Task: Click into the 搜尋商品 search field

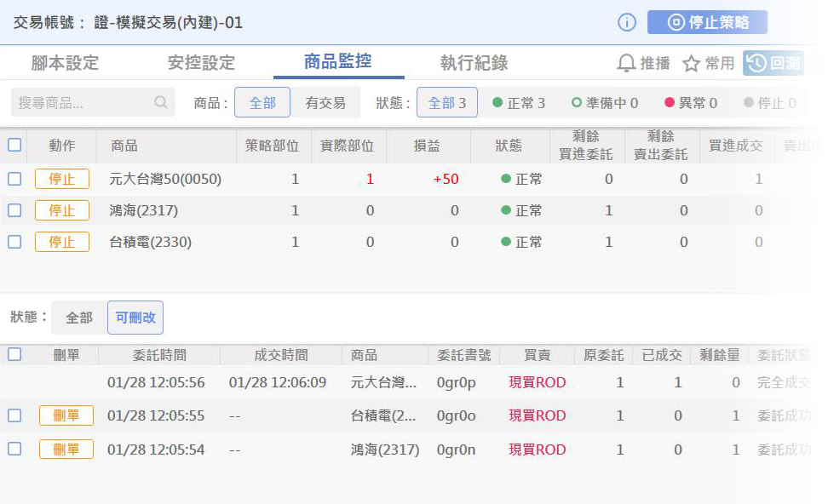Action: (x=81, y=103)
